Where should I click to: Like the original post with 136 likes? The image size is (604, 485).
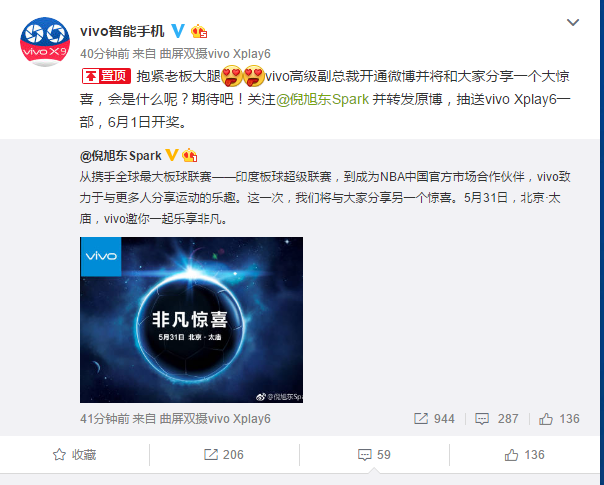[559, 419]
